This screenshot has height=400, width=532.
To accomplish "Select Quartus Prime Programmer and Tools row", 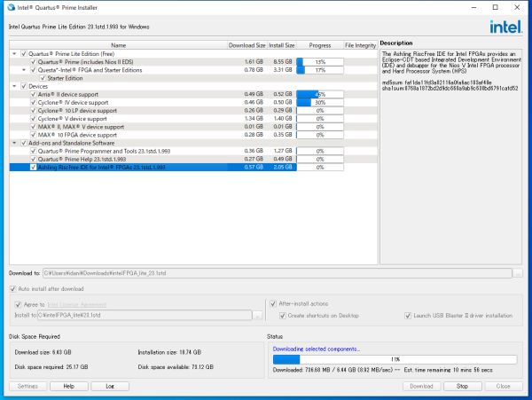I will tap(193, 151).
